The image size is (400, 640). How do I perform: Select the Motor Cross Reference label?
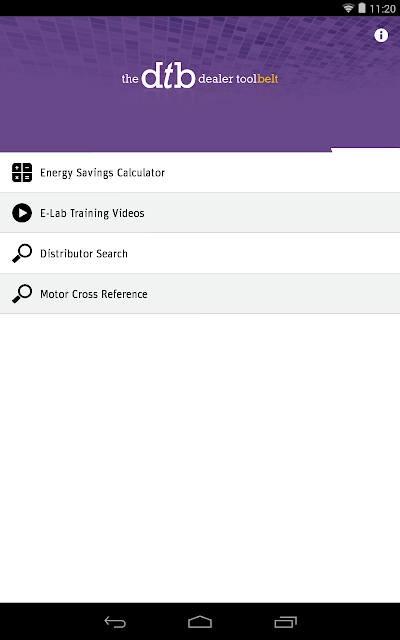click(x=94, y=294)
